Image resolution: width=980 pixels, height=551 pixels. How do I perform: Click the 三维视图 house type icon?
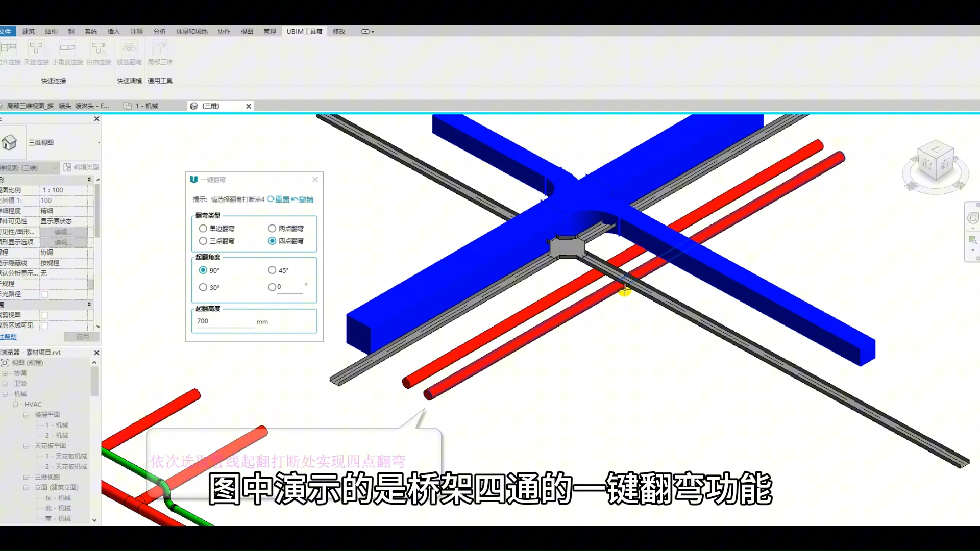9,142
